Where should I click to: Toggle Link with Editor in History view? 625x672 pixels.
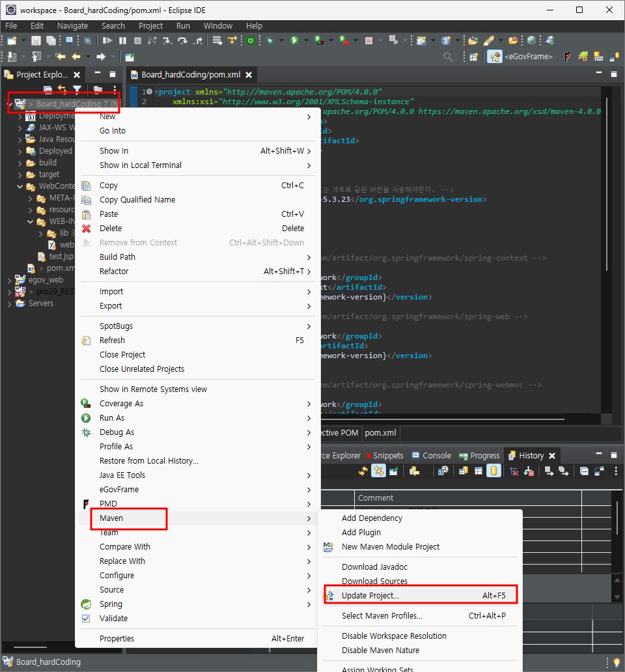tap(378, 471)
